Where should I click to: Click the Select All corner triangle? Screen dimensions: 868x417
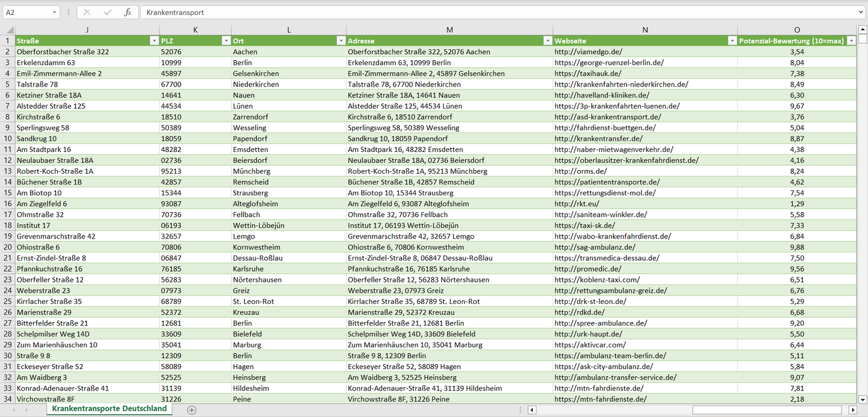tap(8, 30)
